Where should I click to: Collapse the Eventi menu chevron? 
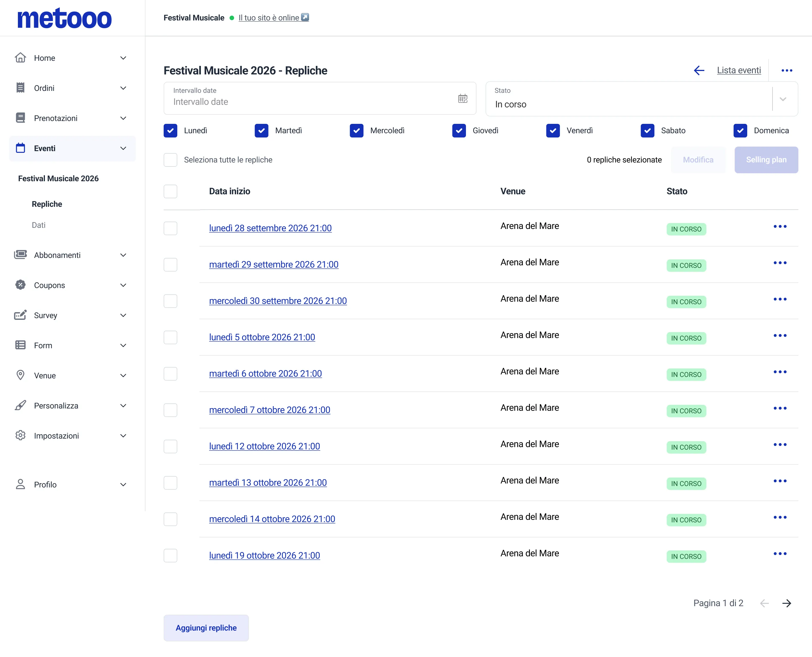(123, 148)
